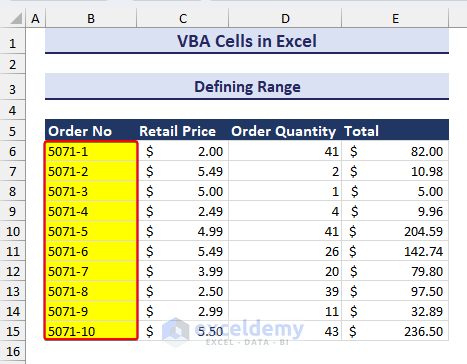Click retail price 4.99 in row 10
Viewport: 467px width, 364px height.
pos(183,231)
